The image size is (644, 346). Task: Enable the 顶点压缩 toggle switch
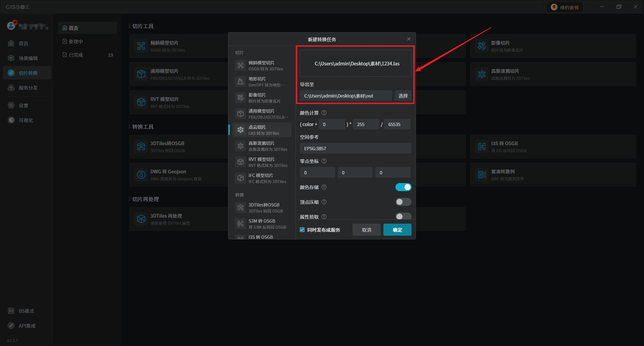pyautogui.click(x=403, y=202)
